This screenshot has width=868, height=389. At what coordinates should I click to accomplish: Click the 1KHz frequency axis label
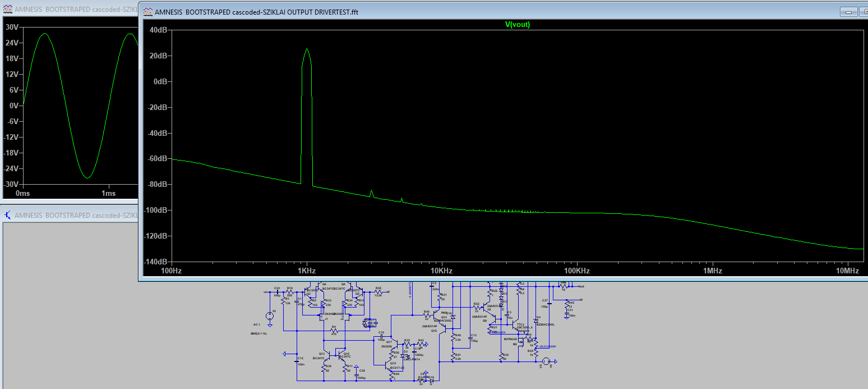pyautogui.click(x=307, y=271)
